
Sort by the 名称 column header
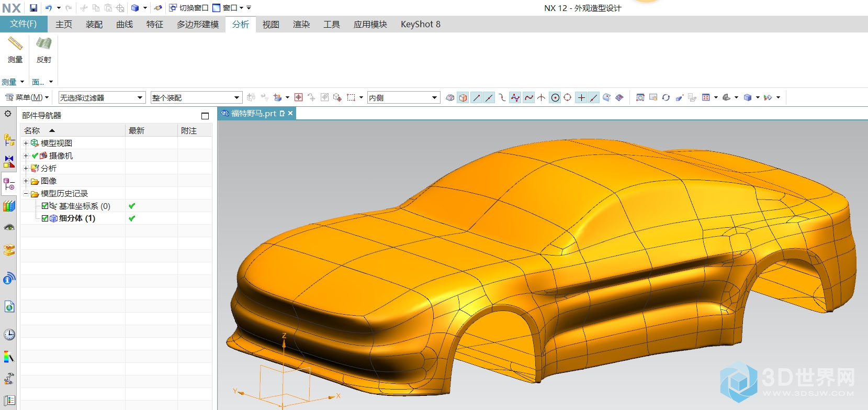(73, 130)
